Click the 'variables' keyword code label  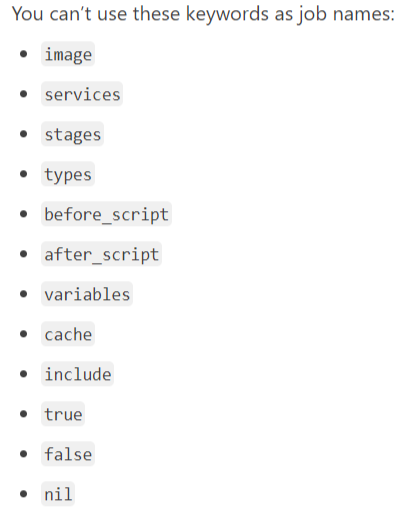coord(87,294)
